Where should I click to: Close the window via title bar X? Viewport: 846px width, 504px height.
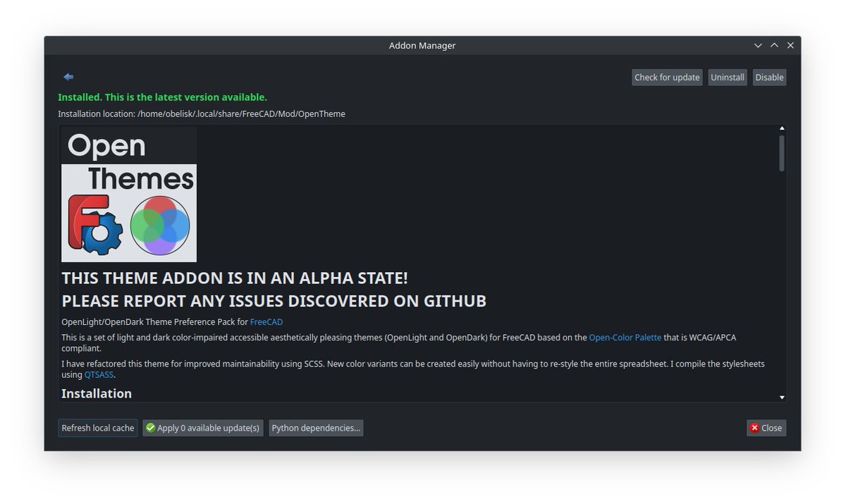pos(790,45)
